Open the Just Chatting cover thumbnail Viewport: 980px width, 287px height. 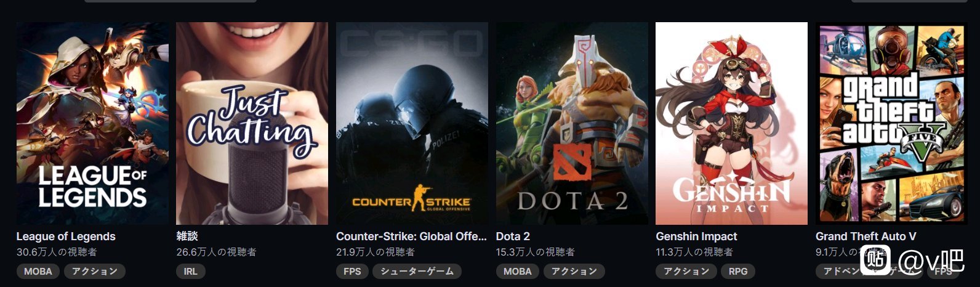click(252, 123)
